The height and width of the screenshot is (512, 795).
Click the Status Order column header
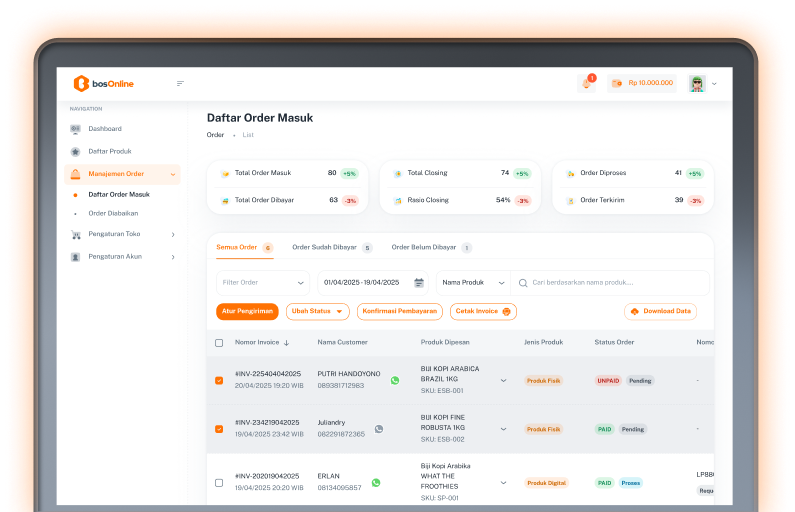[x=614, y=343]
